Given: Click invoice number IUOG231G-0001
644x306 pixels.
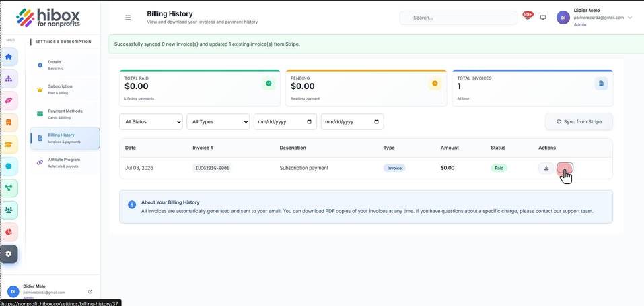Looking at the screenshot, I should [212, 169].
